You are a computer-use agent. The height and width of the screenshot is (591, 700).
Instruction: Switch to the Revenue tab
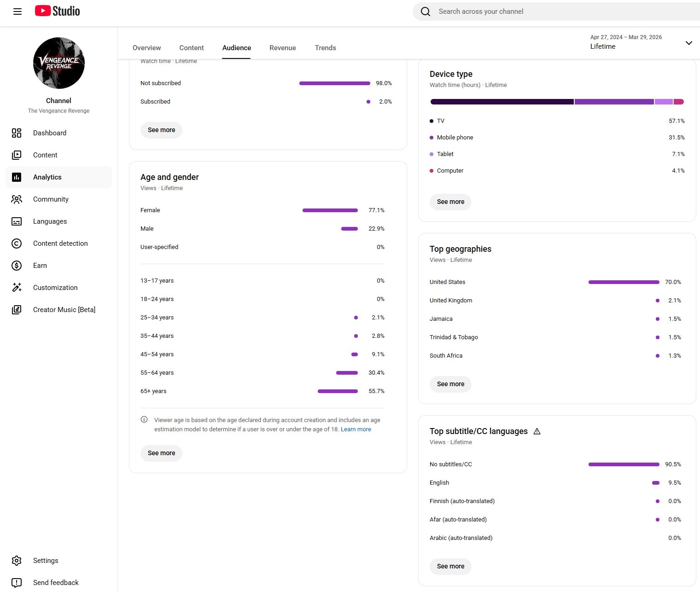tap(283, 48)
